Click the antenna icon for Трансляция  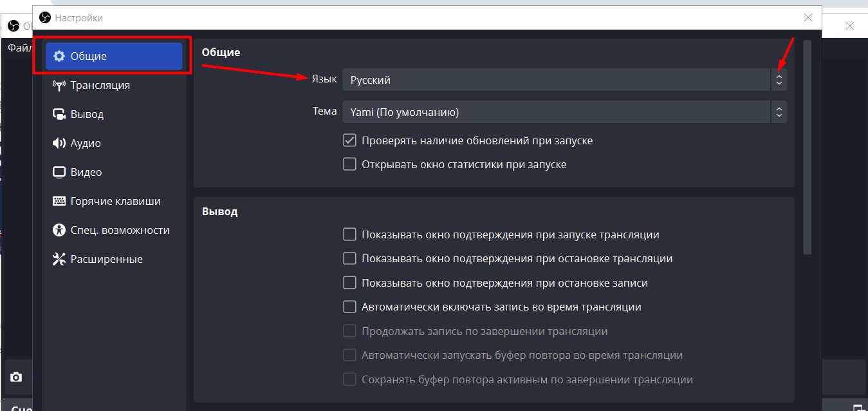[x=59, y=85]
